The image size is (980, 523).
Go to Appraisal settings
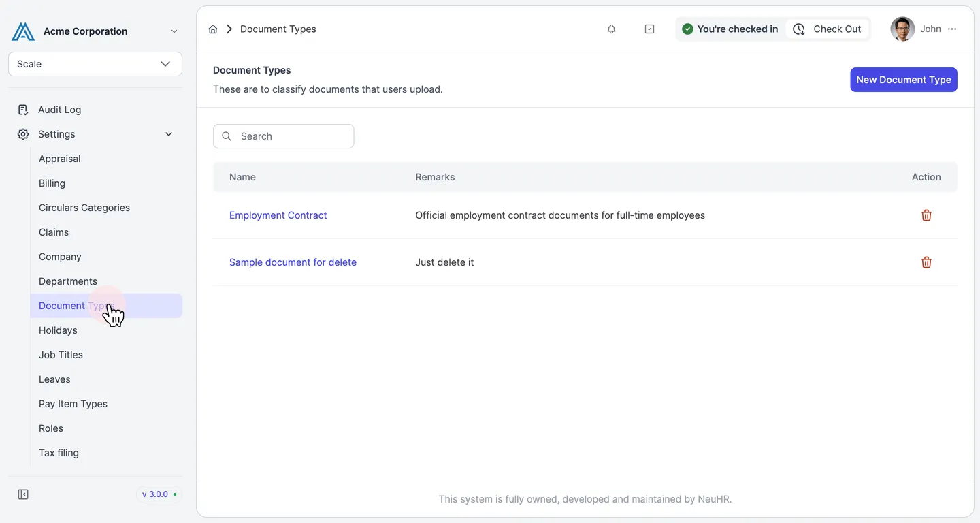59,159
